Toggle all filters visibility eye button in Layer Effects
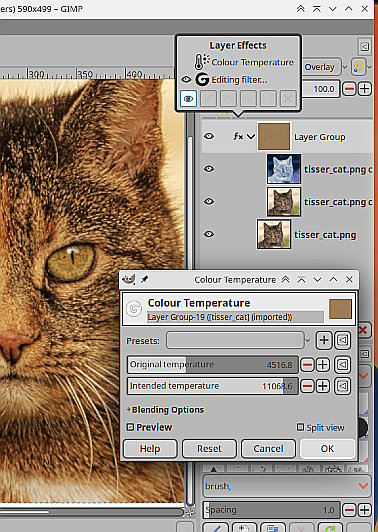The height and width of the screenshot is (532, 378). tap(188, 99)
